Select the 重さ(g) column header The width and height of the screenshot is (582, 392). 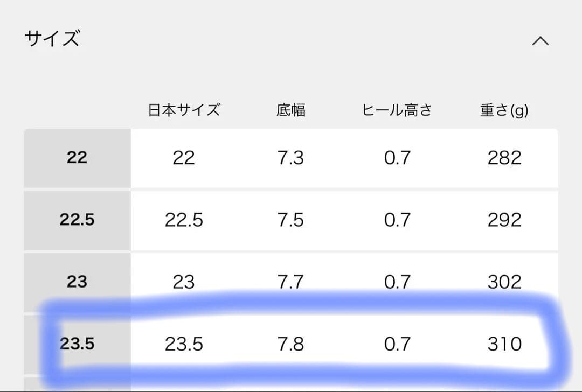[x=503, y=110]
